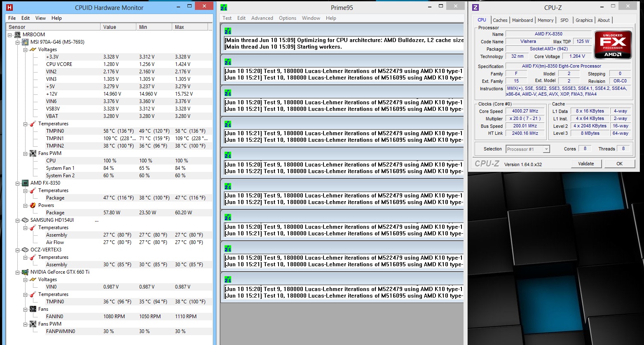Click the AMD FX-8350 processor chip icon
Image resolution: width=644 pixels, height=345 pixels.
point(25,183)
